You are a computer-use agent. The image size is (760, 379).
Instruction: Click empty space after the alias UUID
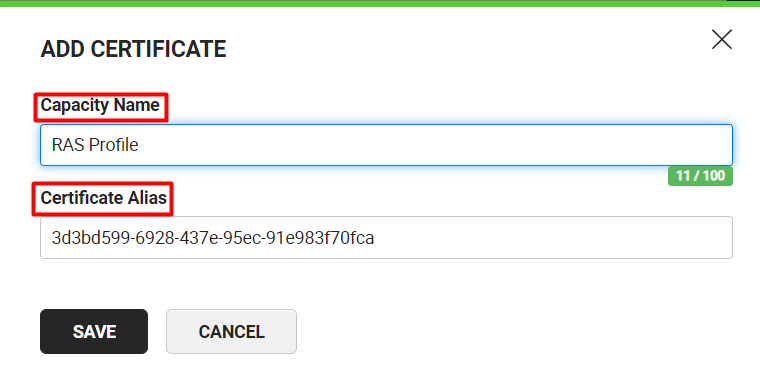553,237
